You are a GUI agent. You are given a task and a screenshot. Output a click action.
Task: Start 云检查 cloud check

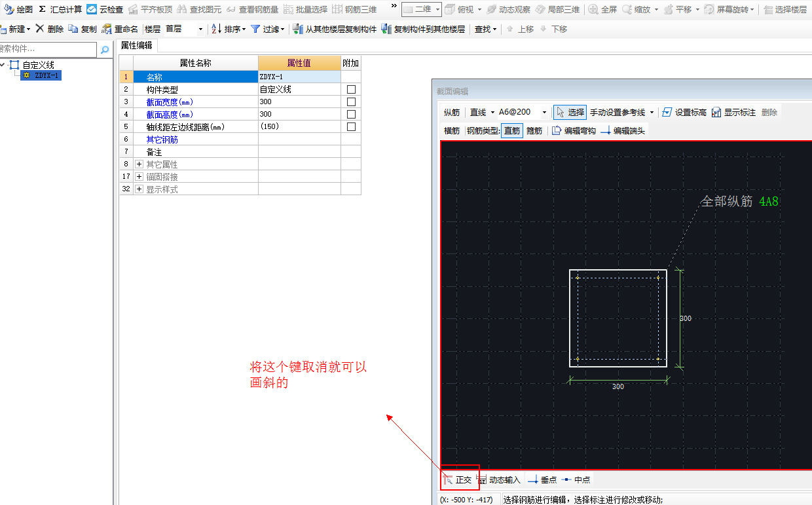point(105,9)
